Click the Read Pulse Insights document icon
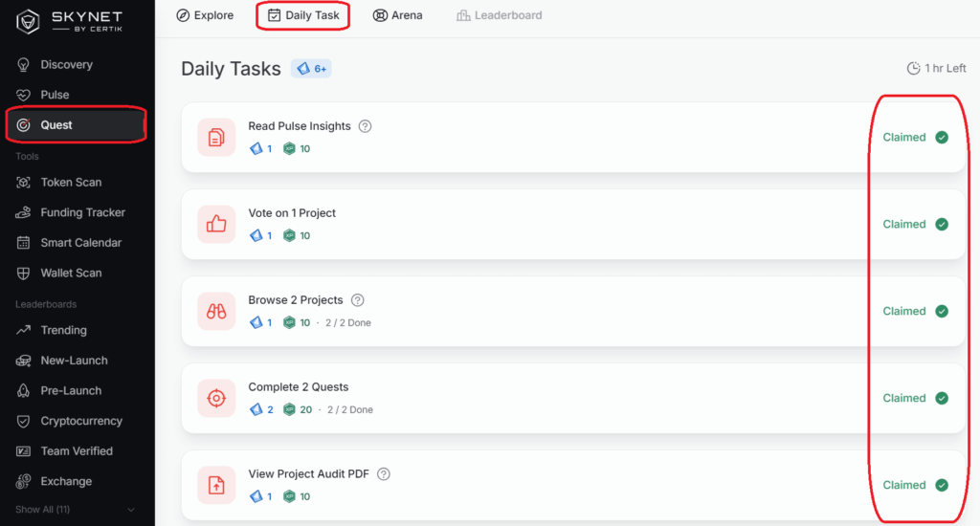Image resolution: width=980 pixels, height=526 pixels. (216, 138)
